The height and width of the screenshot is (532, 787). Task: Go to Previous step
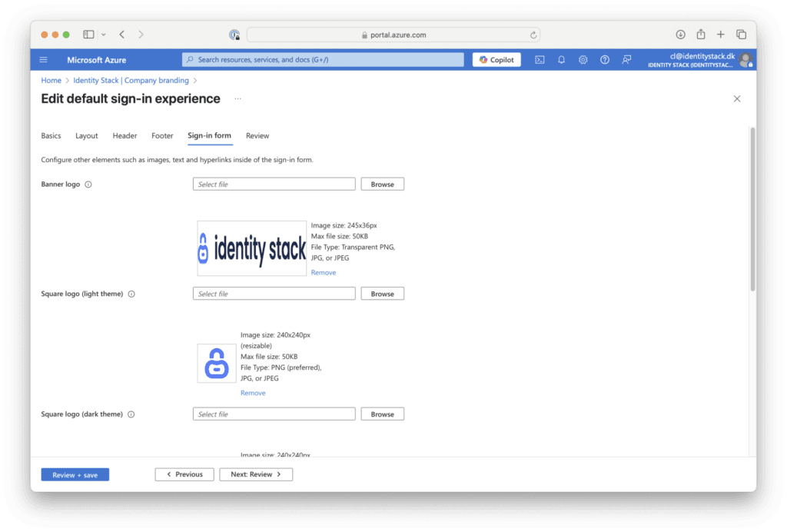pyautogui.click(x=184, y=474)
